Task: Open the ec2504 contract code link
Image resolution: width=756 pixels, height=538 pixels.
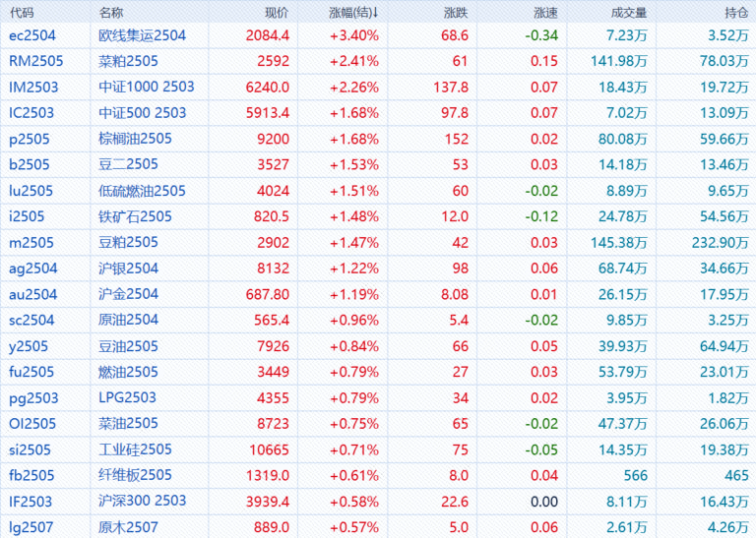Action: [x=31, y=35]
